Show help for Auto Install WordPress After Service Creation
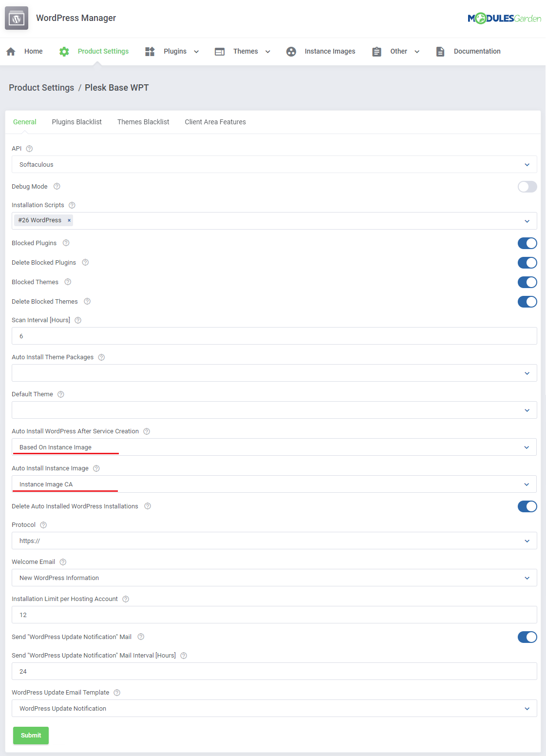Image resolution: width=546 pixels, height=756 pixels. 147,431
